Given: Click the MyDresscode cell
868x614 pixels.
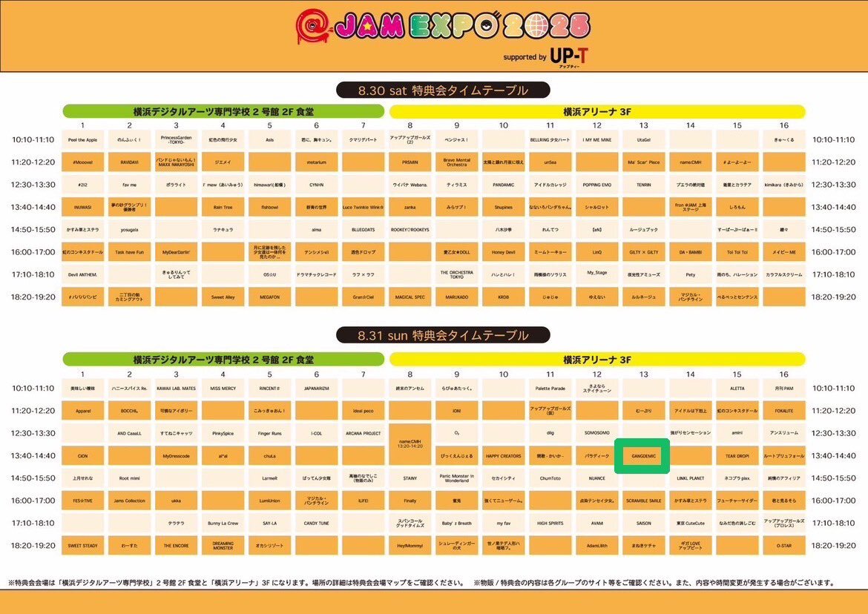Looking at the screenshot, I should pos(176,456).
